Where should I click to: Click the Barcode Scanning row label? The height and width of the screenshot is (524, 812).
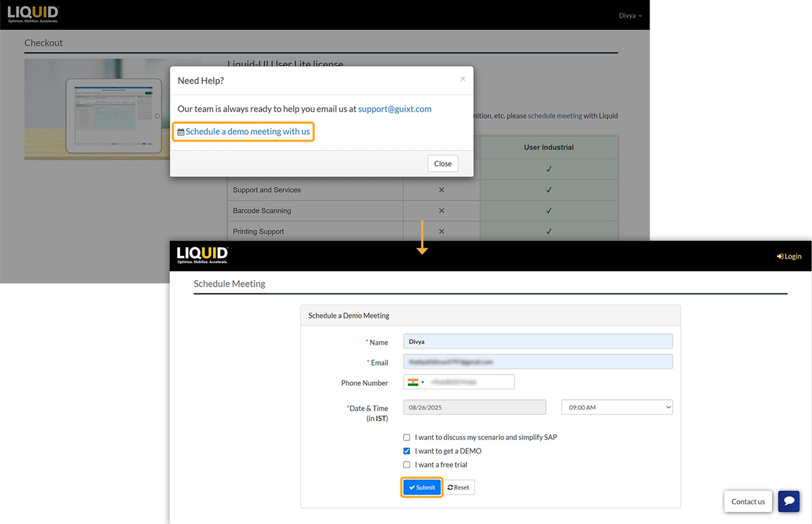262,211
